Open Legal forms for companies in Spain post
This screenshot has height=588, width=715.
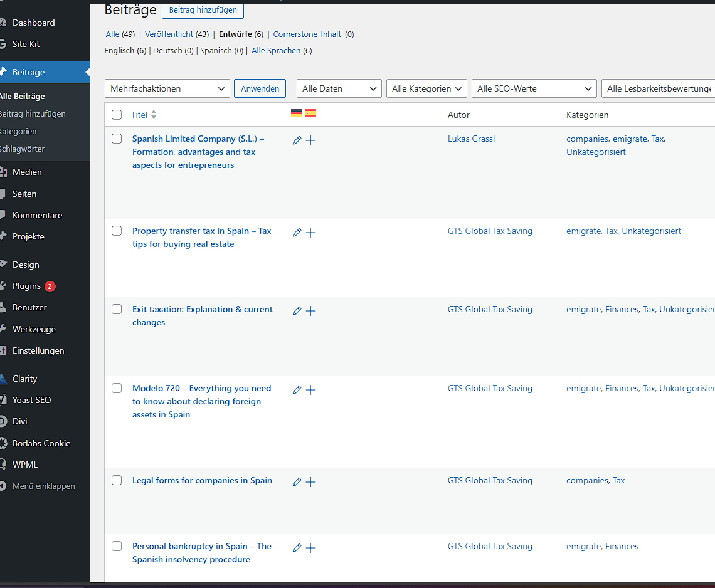[202, 480]
